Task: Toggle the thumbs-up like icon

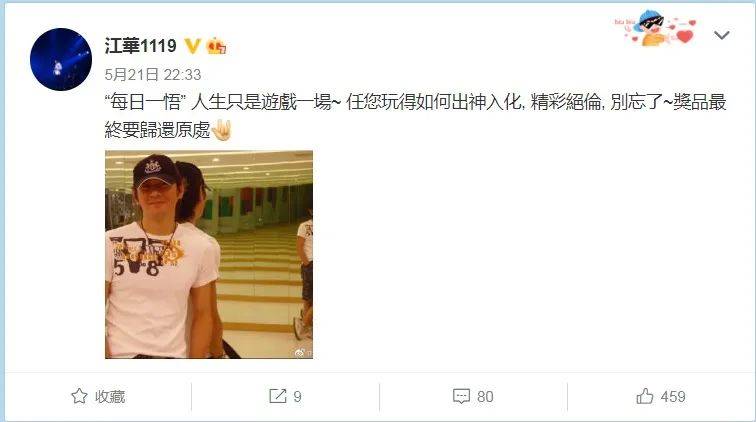Action: pyautogui.click(x=645, y=396)
